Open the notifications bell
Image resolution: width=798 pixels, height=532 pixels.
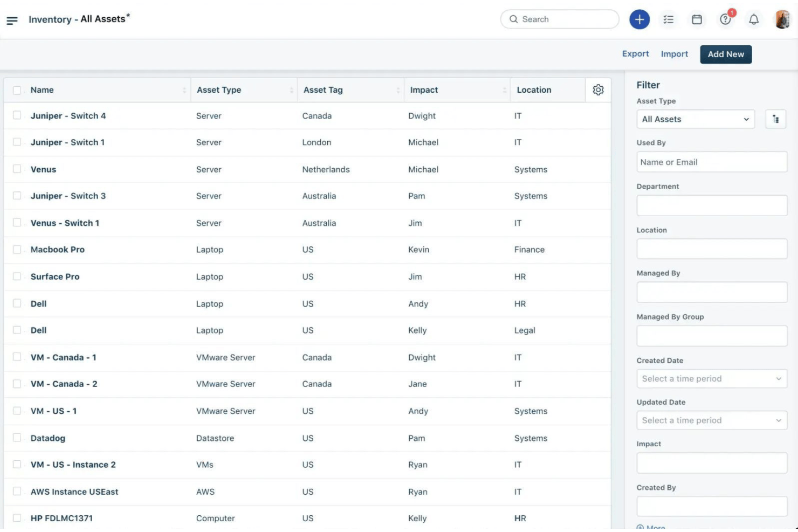tap(754, 19)
